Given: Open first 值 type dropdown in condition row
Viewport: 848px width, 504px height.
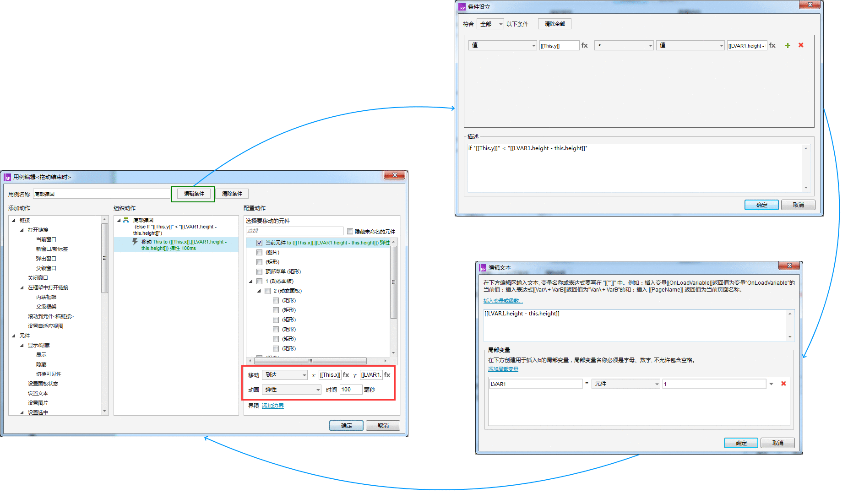Looking at the screenshot, I should tap(503, 45).
